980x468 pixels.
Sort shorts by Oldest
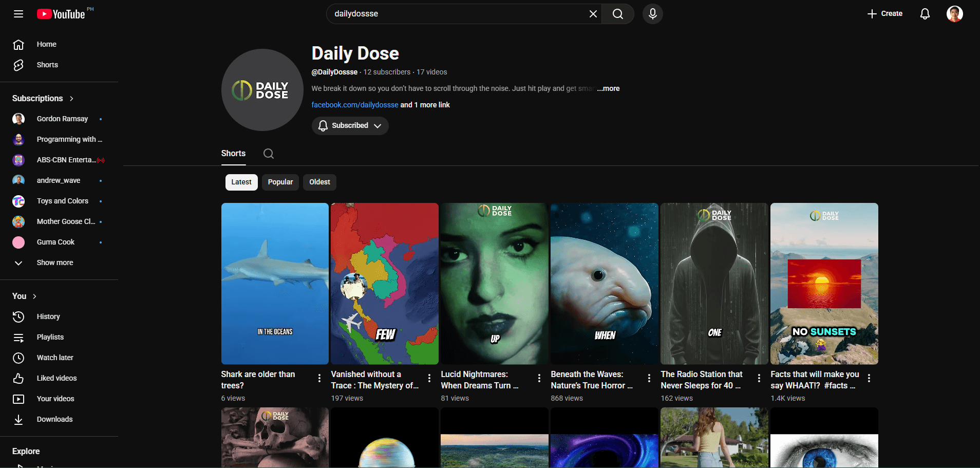tap(319, 182)
